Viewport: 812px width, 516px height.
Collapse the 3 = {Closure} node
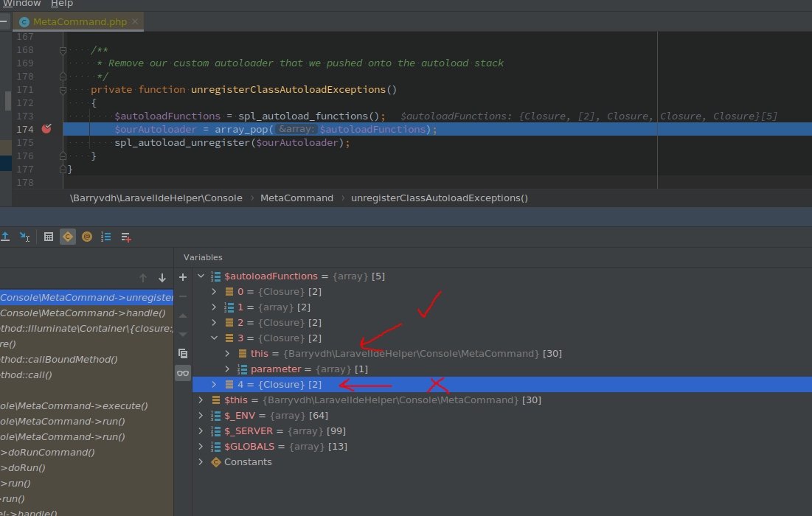(x=214, y=338)
